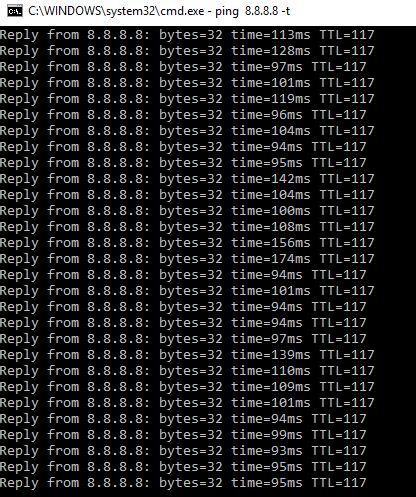This screenshot has width=416, height=497.
Task: Select the reply line showing time=142ms
Action: coord(187,179)
